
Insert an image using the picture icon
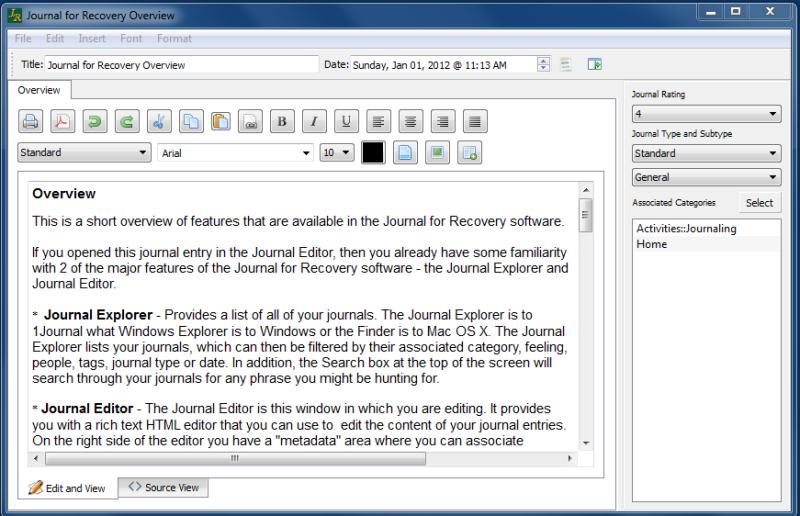pos(436,153)
